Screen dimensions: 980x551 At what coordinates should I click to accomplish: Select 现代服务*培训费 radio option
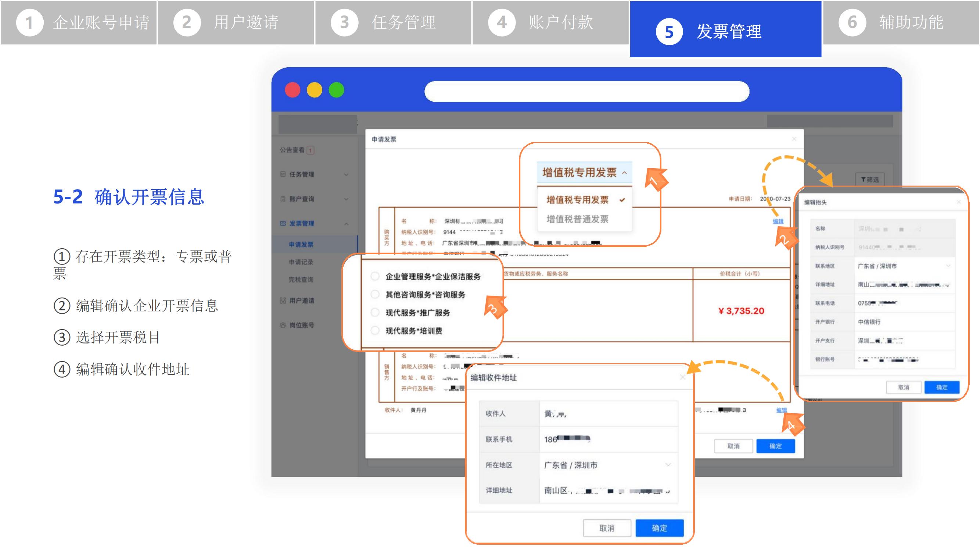(375, 331)
